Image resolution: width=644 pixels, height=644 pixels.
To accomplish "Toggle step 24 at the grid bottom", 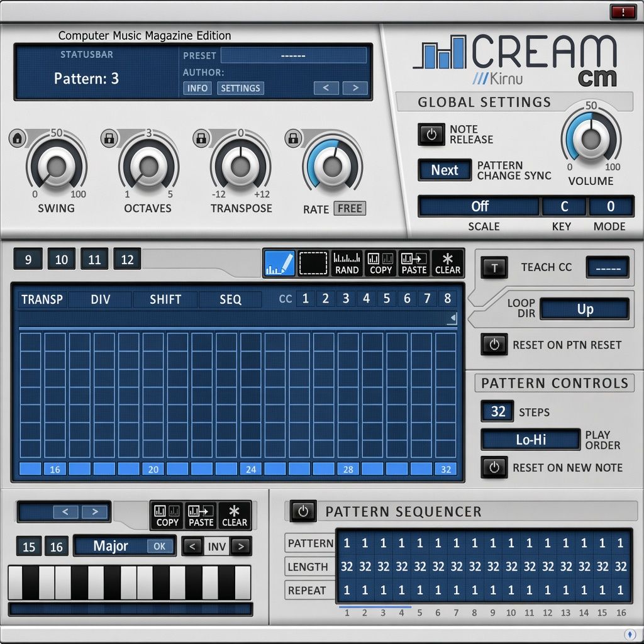I will 250,469.
